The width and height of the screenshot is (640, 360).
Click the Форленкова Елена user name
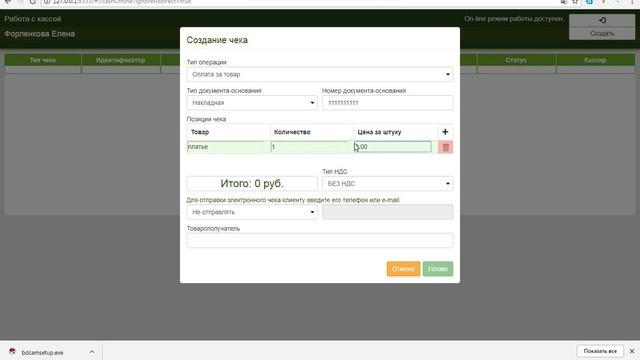coord(40,34)
